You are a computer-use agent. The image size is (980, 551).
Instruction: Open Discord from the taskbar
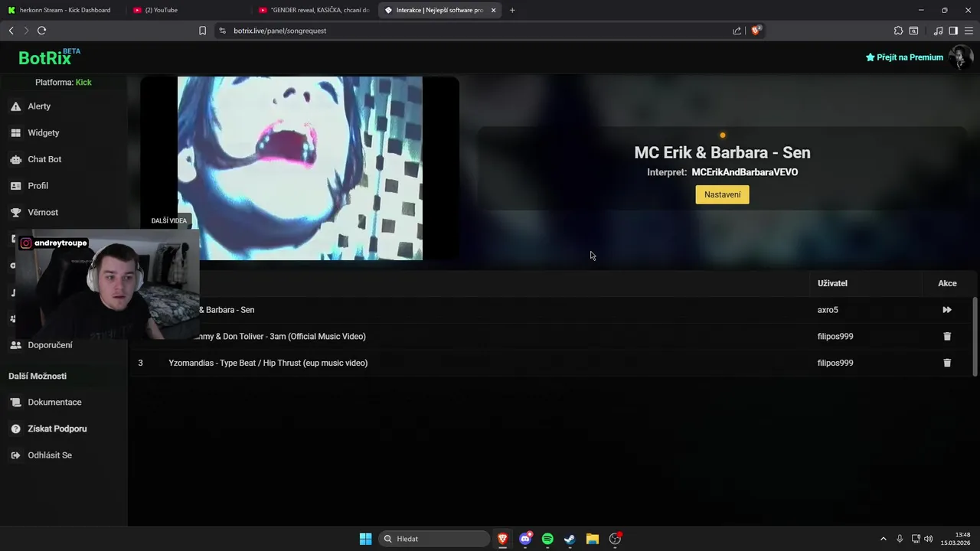point(525,539)
